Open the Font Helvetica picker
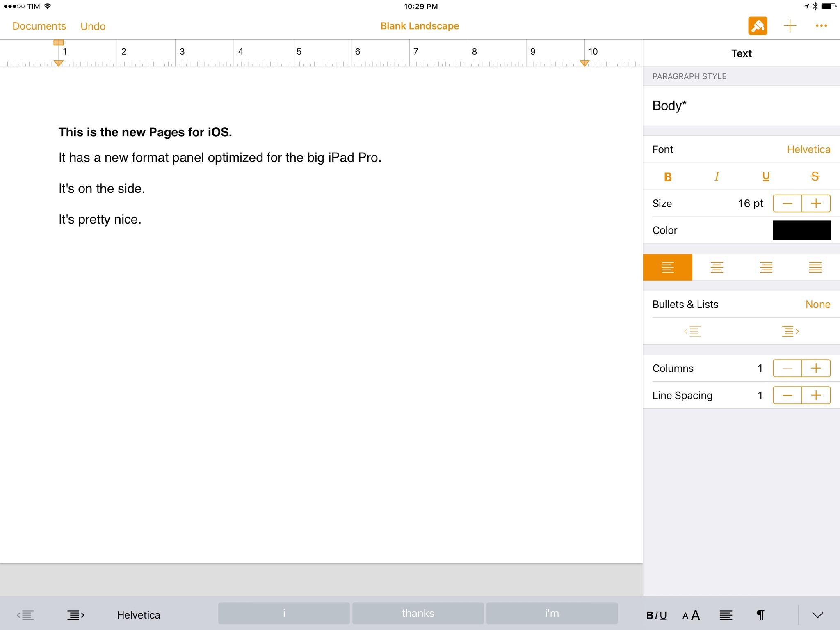Screen dimensions: 840x630 742,149
